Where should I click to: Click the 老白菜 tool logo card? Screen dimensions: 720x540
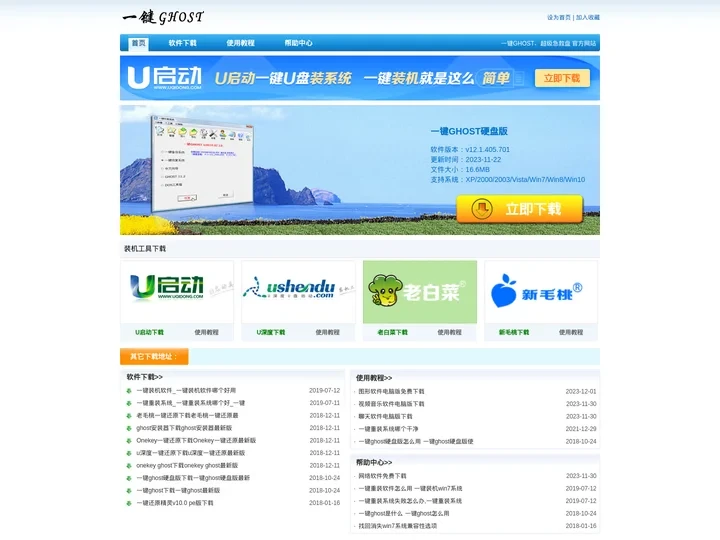click(x=420, y=292)
